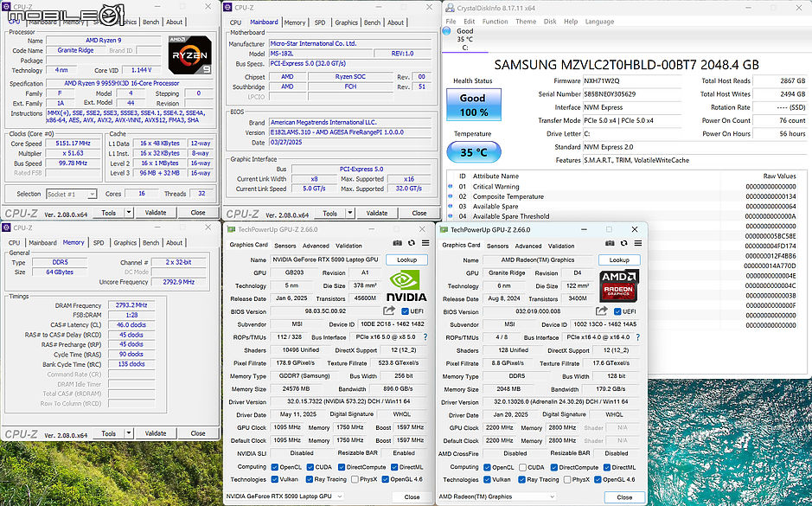Toggle unchecked CUDA checkbox in AMD GPU-Z
The height and width of the screenshot is (506, 812).
click(522, 468)
